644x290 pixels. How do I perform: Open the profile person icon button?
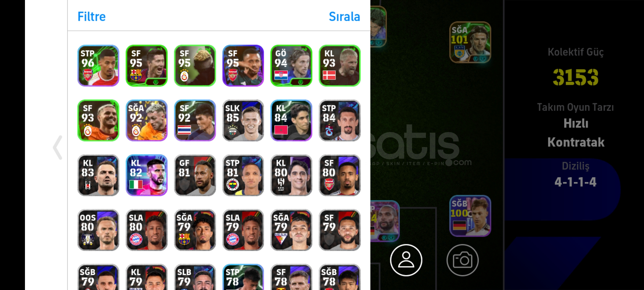pyautogui.click(x=406, y=260)
